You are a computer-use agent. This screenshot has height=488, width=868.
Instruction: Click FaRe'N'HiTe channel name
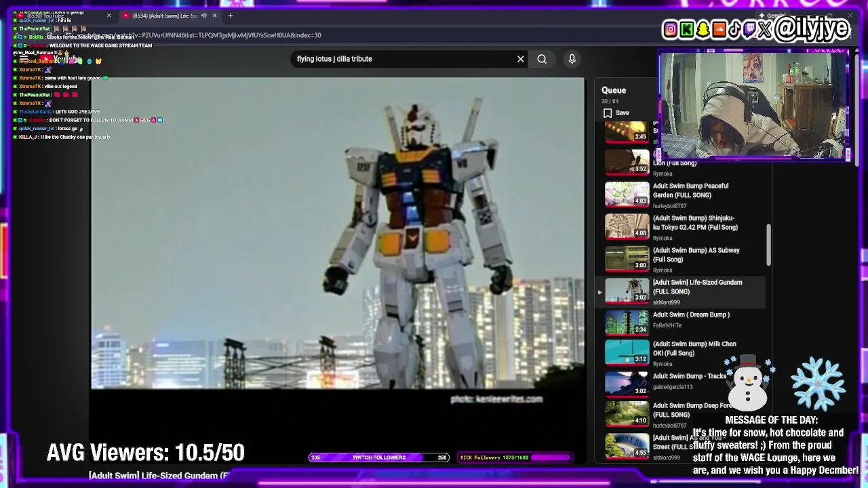coord(667,326)
